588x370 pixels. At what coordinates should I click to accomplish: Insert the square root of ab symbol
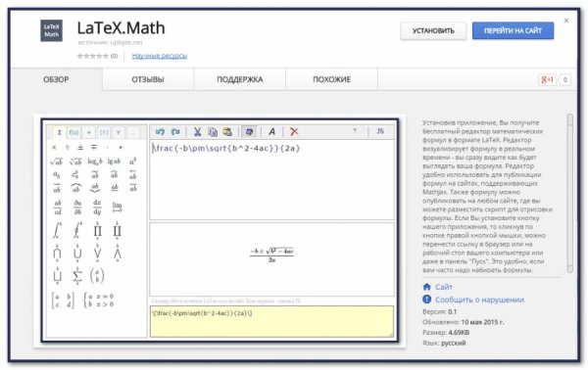56,162
